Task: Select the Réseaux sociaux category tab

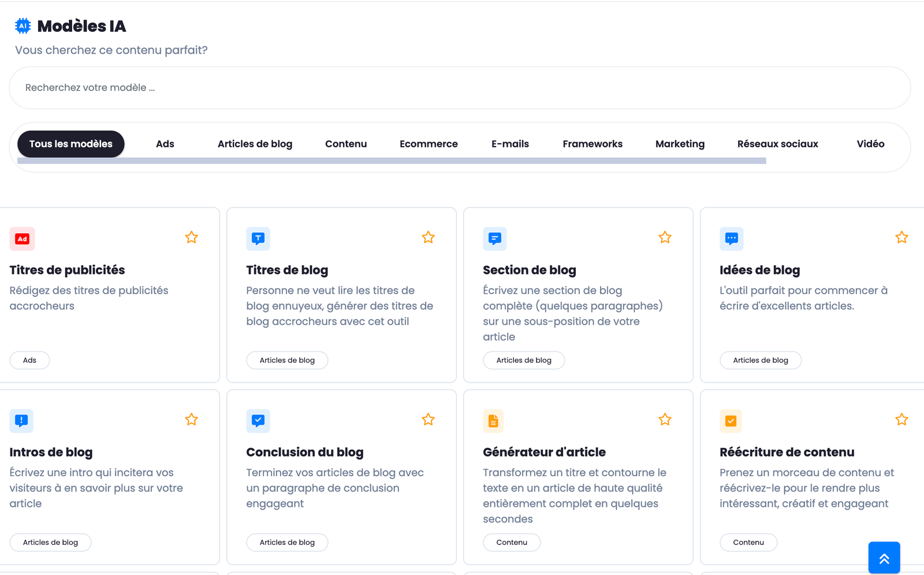Action: [x=777, y=144]
